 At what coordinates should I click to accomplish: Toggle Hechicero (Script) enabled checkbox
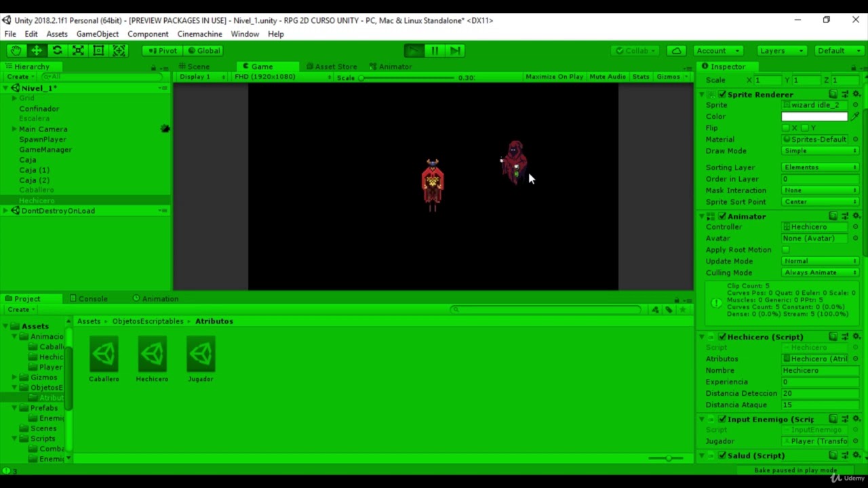tap(722, 337)
